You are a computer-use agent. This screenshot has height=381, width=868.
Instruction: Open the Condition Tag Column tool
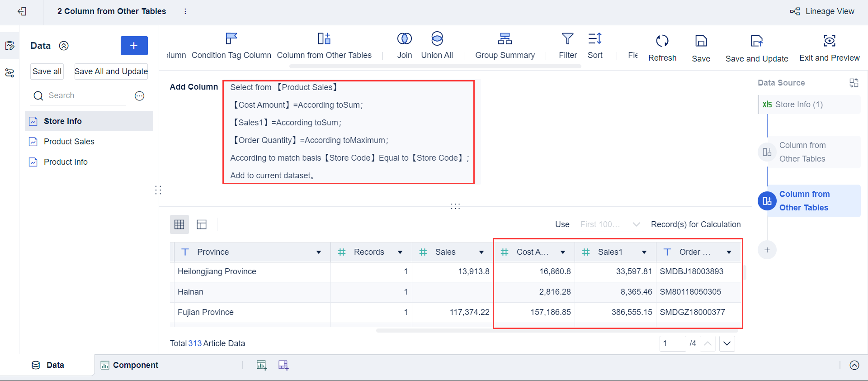click(x=231, y=39)
